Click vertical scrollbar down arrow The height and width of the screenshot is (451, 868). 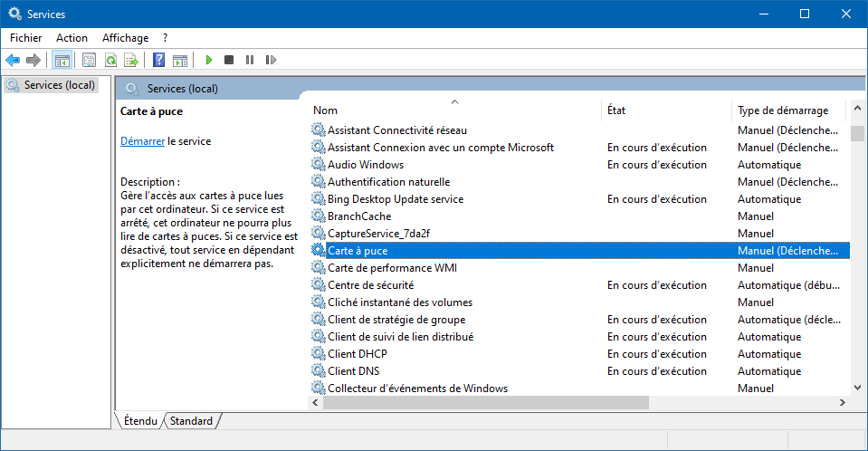click(x=857, y=388)
